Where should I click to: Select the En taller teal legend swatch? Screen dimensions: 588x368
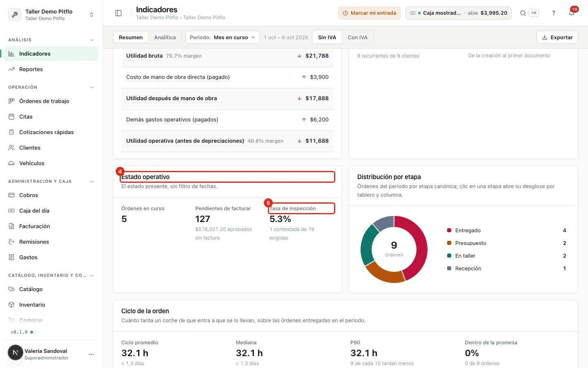tap(449, 256)
